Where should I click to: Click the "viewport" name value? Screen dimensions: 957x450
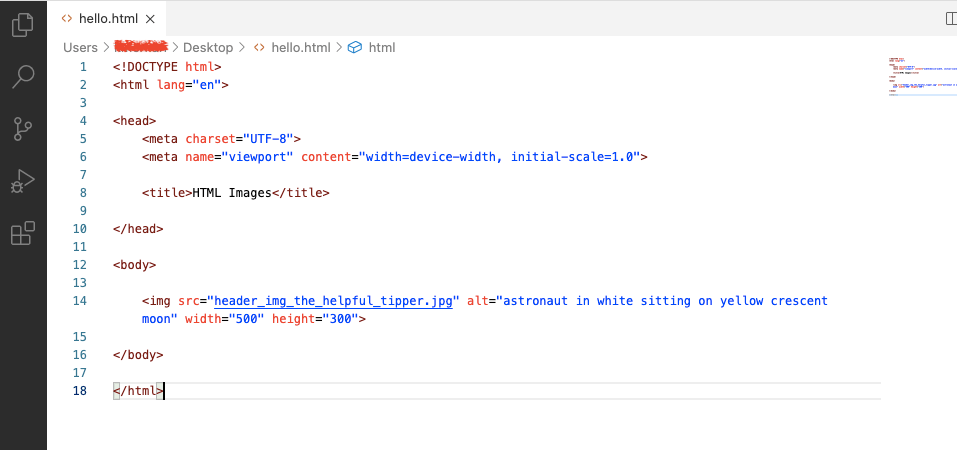click(x=258, y=157)
